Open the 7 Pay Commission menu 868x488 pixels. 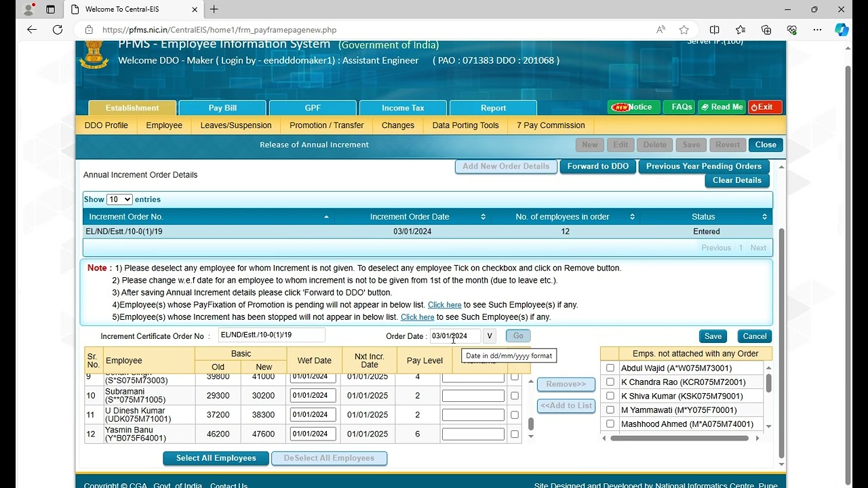click(551, 125)
